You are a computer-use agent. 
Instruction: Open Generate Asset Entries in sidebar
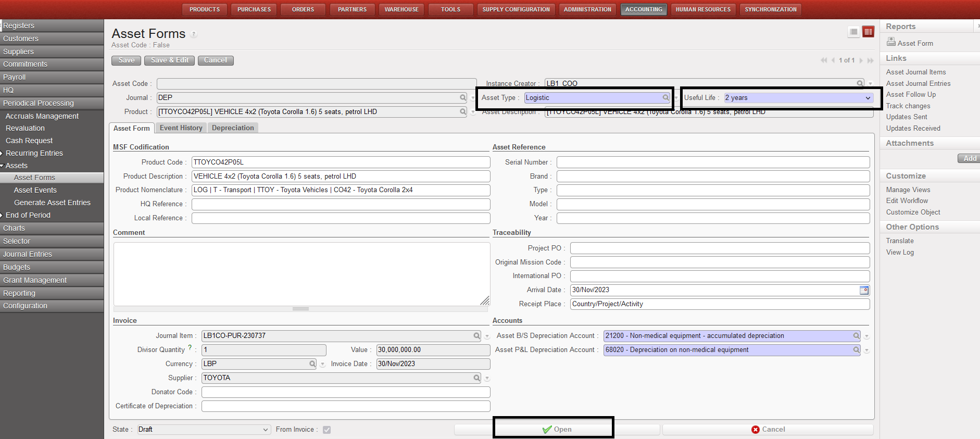[52, 203]
